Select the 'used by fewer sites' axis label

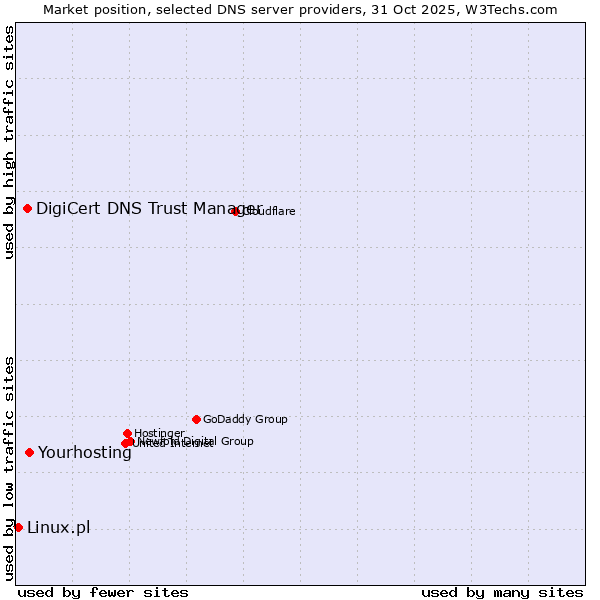pos(103,592)
